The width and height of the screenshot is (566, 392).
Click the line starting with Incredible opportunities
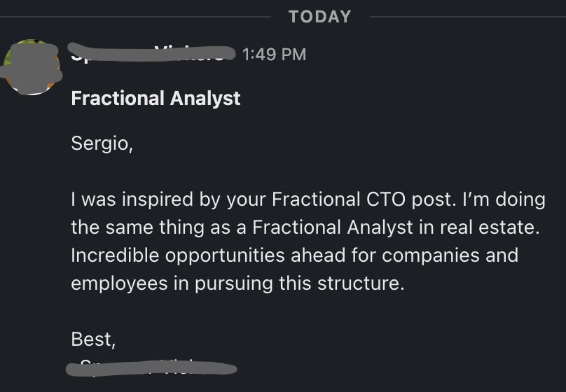point(294,255)
